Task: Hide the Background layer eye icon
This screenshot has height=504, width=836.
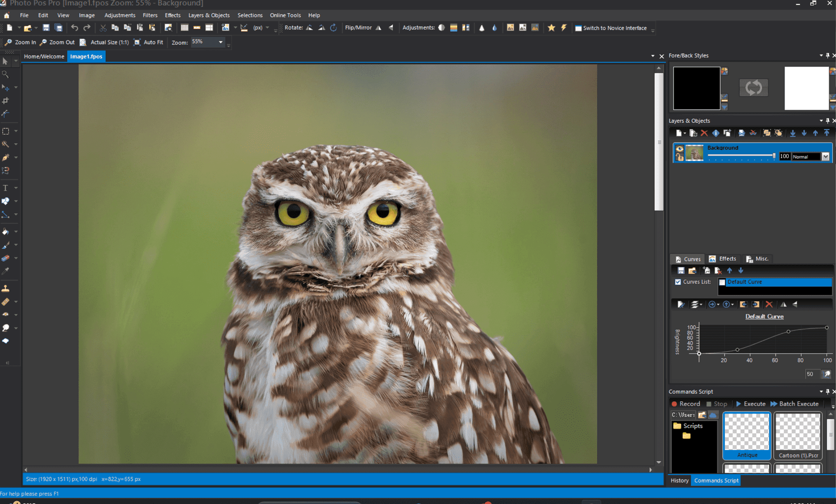Action: [x=679, y=149]
